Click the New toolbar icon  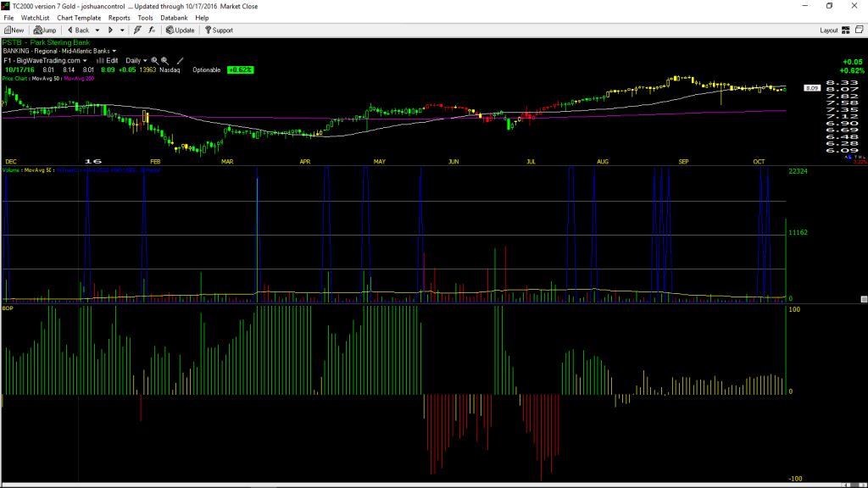click(x=14, y=30)
